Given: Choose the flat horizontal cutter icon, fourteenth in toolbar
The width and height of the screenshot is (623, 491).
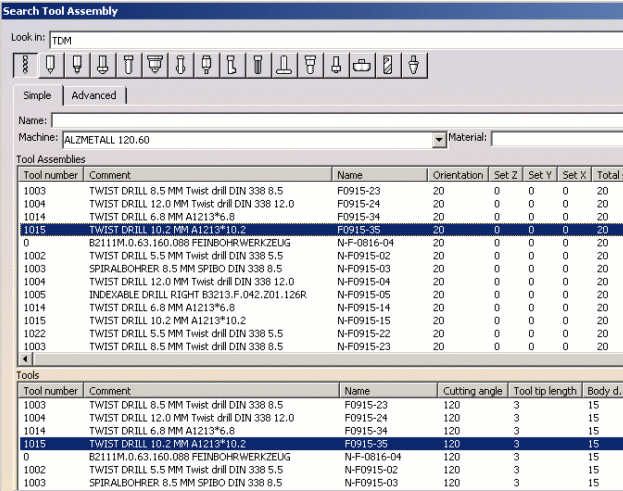Looking at the screenshot, I should 362,66.
